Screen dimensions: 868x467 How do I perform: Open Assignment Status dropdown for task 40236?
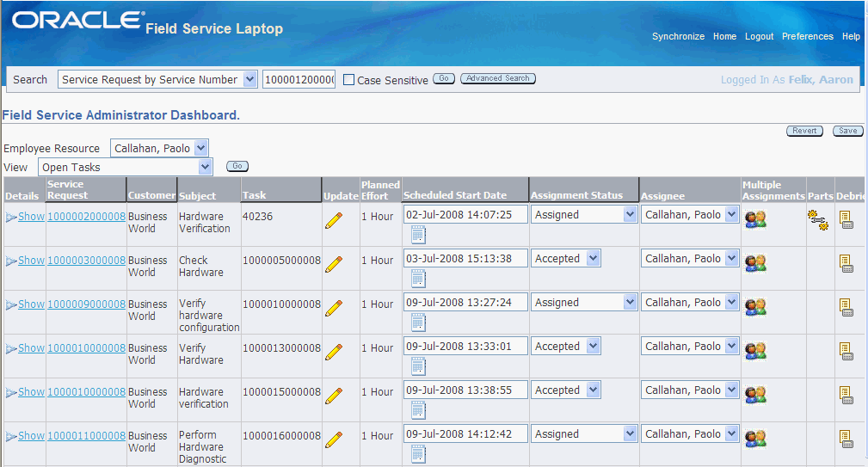click(584, 215)
